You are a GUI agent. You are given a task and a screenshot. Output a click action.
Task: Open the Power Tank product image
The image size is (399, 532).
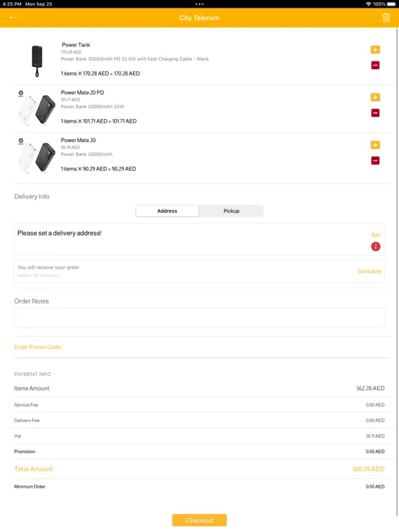click(37, 61)
